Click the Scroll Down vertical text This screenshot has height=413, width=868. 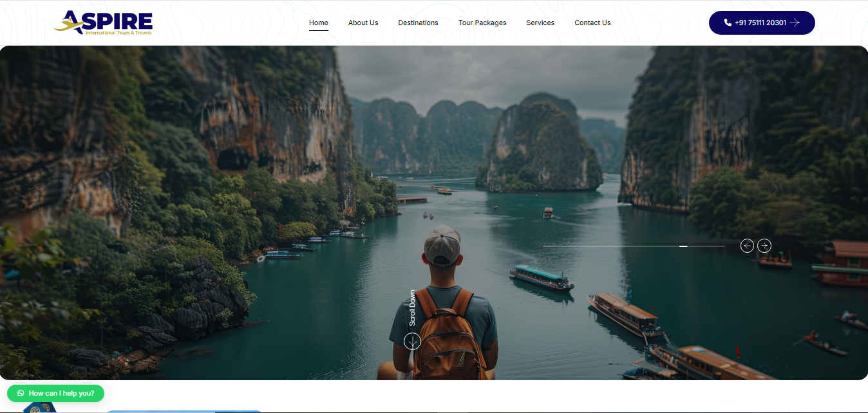pos(412,307)
